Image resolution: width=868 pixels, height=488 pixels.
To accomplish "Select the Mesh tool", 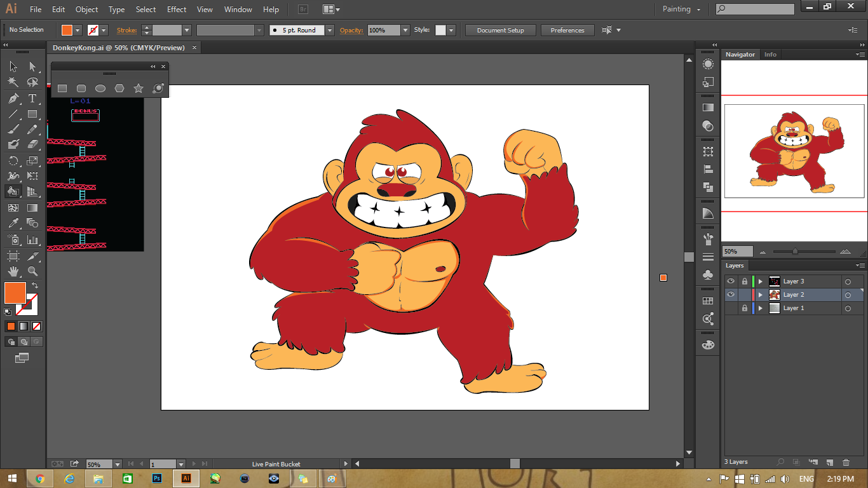I will point(13,208).
